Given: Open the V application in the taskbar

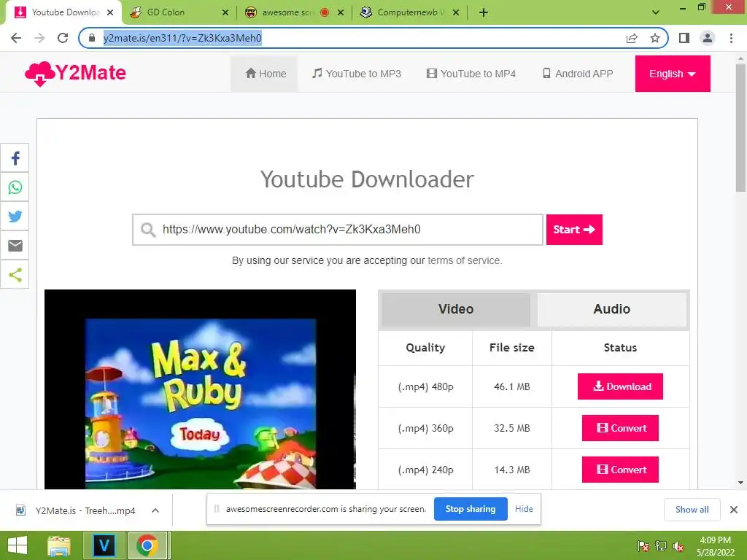Looking at the screenshot, I should [104, 545].
